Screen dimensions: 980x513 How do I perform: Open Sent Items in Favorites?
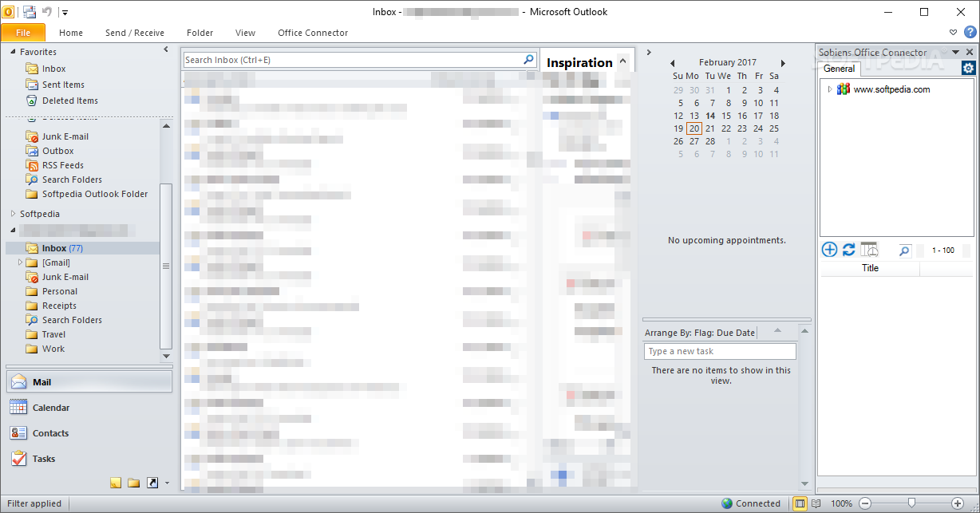(63, 85)
